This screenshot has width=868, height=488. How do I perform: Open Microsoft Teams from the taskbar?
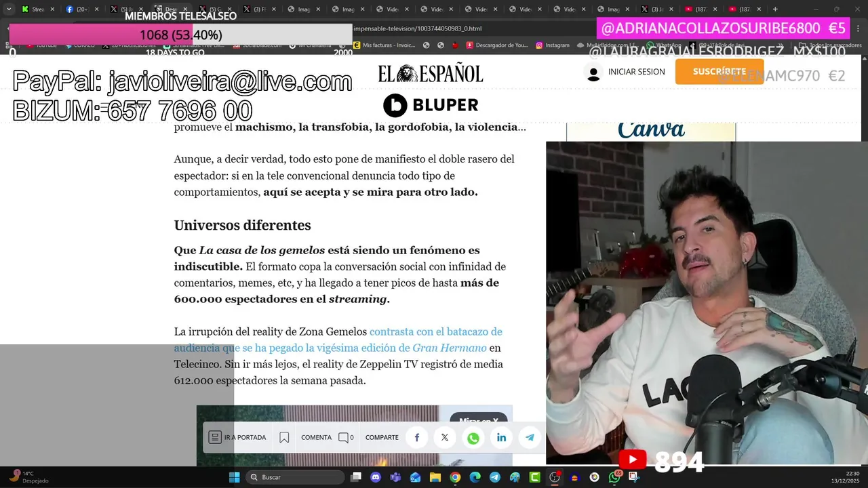point(395,477)
